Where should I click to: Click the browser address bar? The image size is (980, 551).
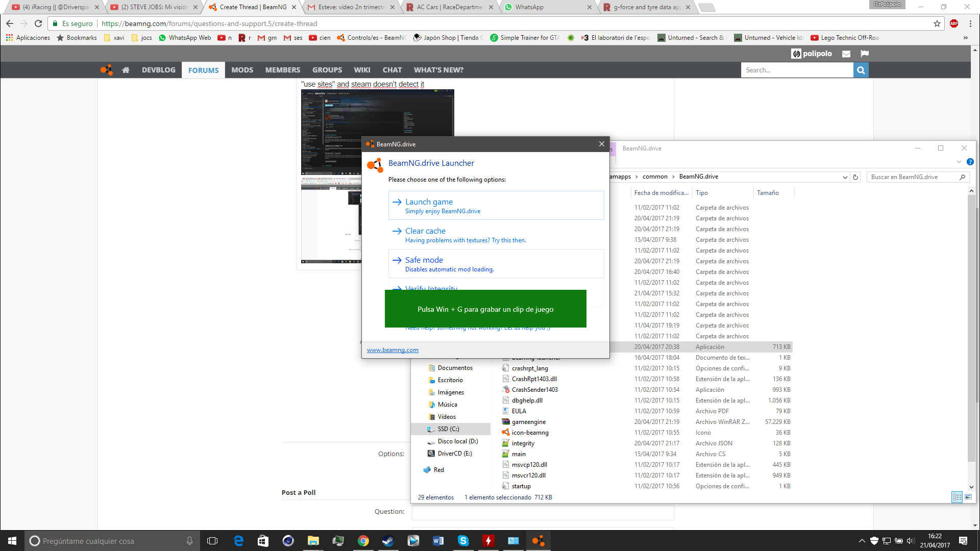tap(490, 23)
